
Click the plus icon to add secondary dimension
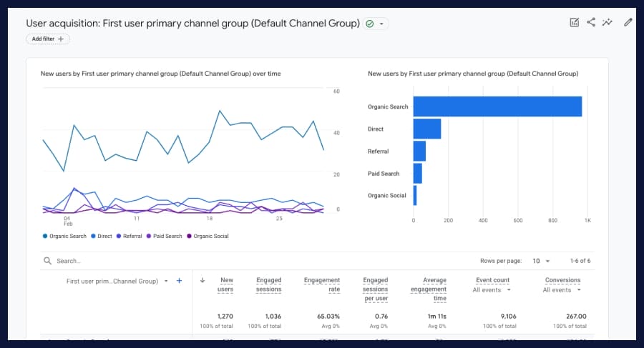(179, 281)
